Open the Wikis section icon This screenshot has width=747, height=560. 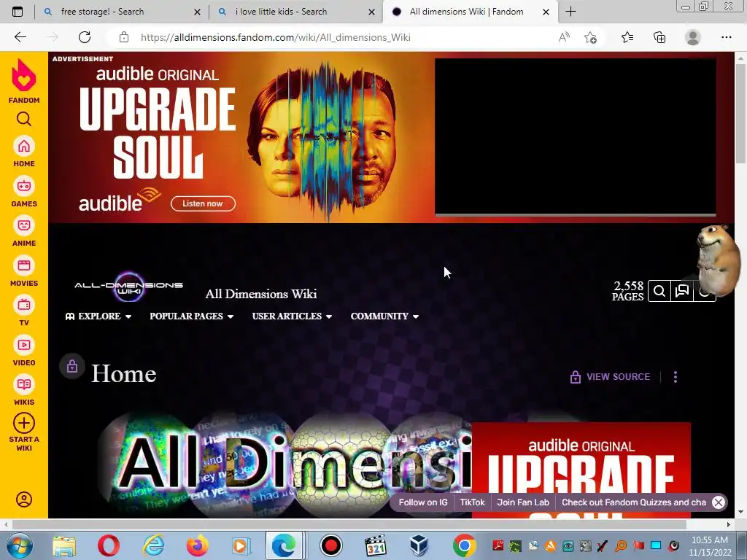24,384
